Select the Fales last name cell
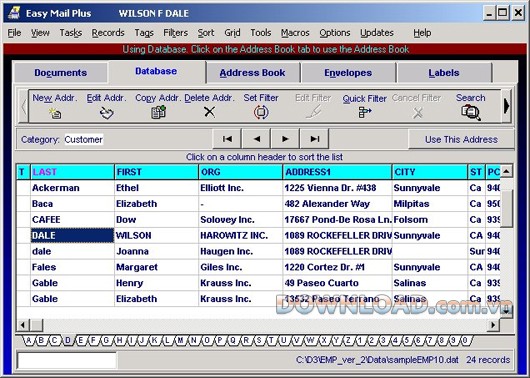Screen dimensions: 530x378 coord(72,267)
